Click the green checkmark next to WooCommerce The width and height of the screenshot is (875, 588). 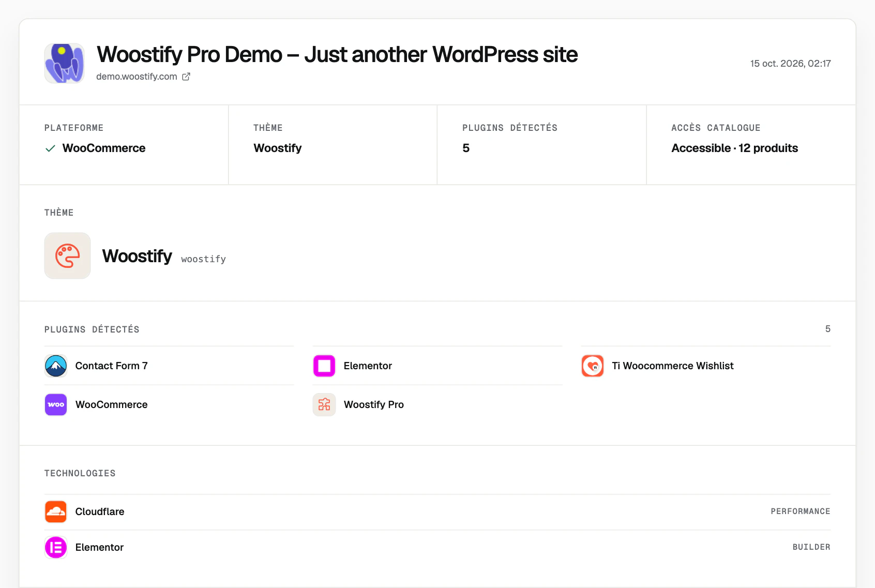tap(50, 148)
